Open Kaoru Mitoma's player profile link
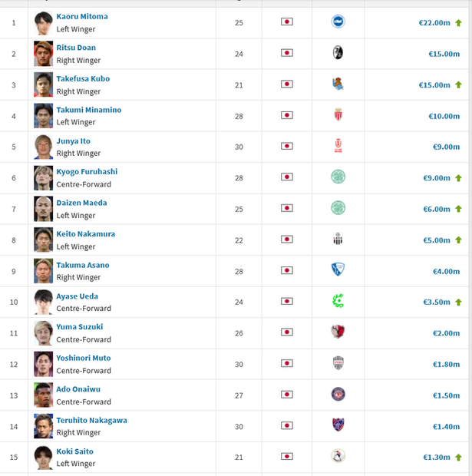472x476 pixels. coord(82,16)
